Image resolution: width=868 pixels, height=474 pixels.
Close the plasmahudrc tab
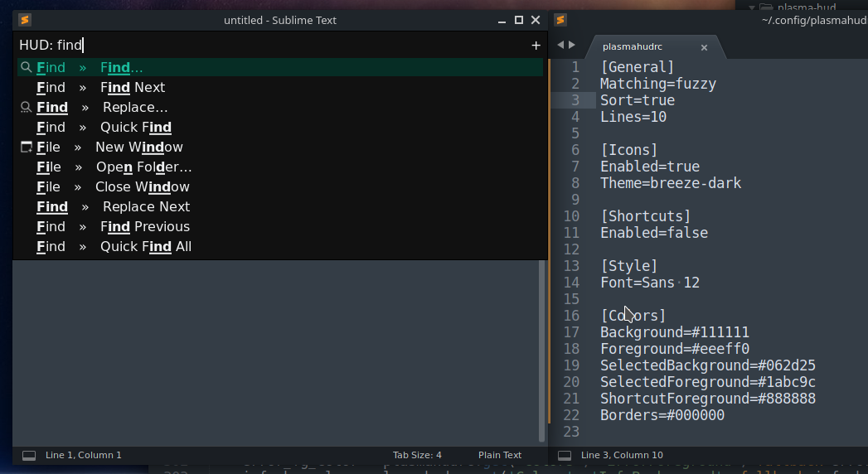tap(704, 47)
